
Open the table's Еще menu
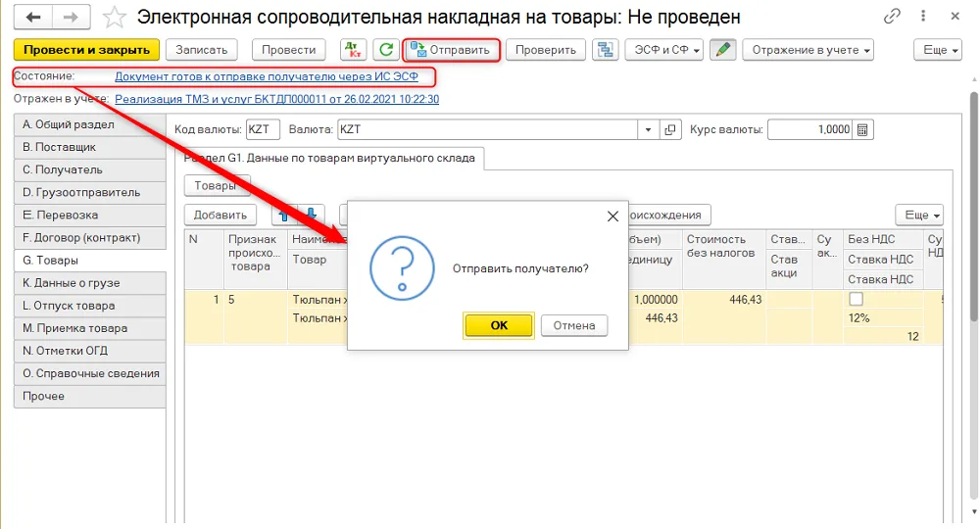click(919, 215)
